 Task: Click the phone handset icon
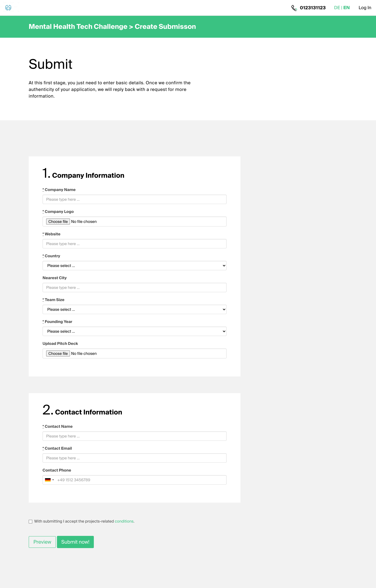tap(294, 8)
